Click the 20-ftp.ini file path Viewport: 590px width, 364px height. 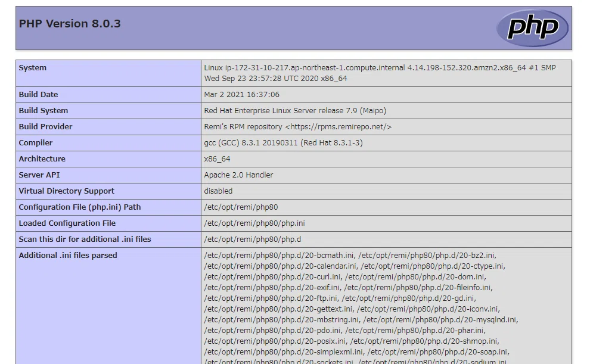[271, 298]
